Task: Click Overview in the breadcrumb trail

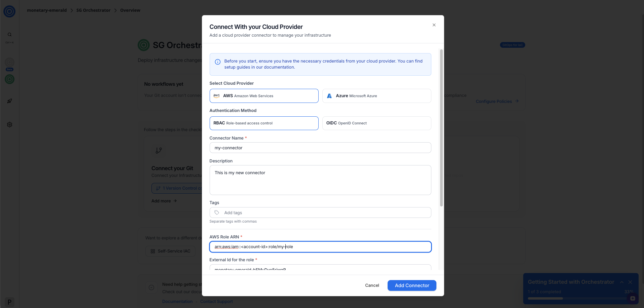Action: pos(130,10)
